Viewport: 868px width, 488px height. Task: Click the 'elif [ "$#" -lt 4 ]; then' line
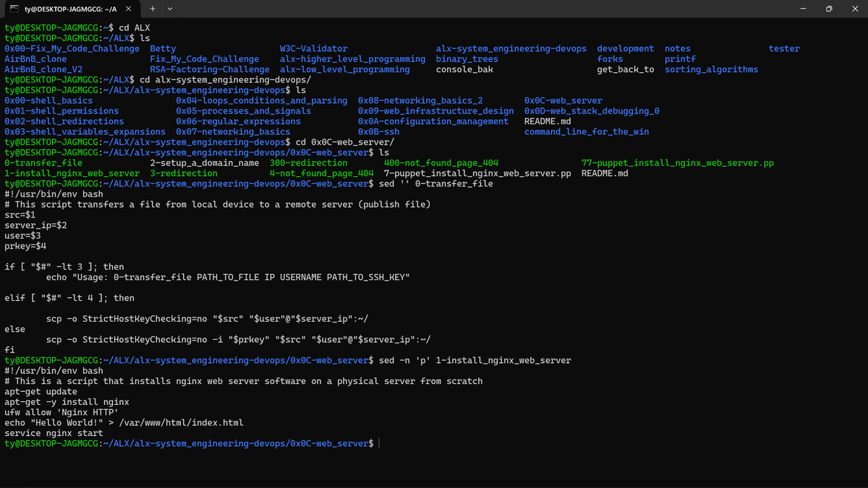pos(69,299)
